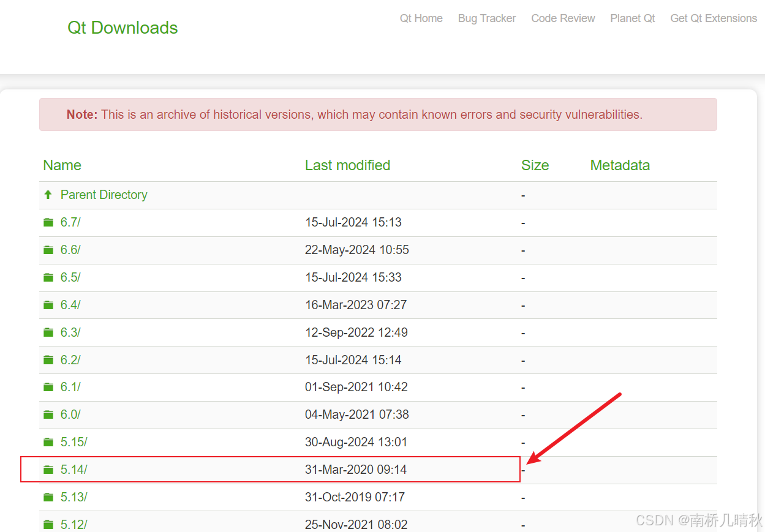The height and width of the screenshot is (532, 765).
Task: Sort by the Size column header
Action: coord(535,165)
